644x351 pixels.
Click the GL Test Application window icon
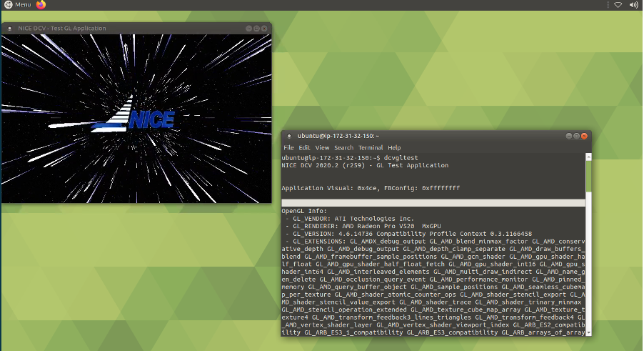(9, 29)
